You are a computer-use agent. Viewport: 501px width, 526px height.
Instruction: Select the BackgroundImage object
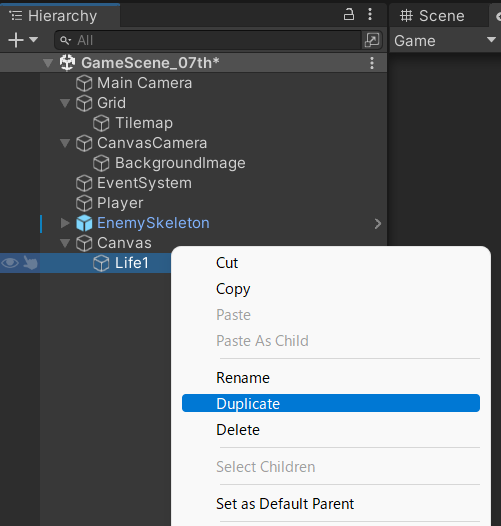pos(180,163)
